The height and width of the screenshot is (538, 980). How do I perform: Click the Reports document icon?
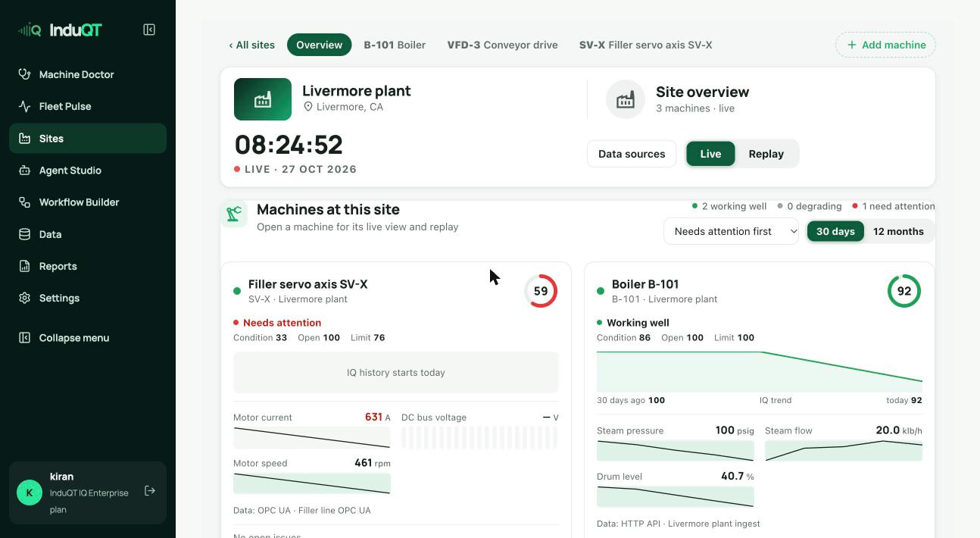[25, 266]
